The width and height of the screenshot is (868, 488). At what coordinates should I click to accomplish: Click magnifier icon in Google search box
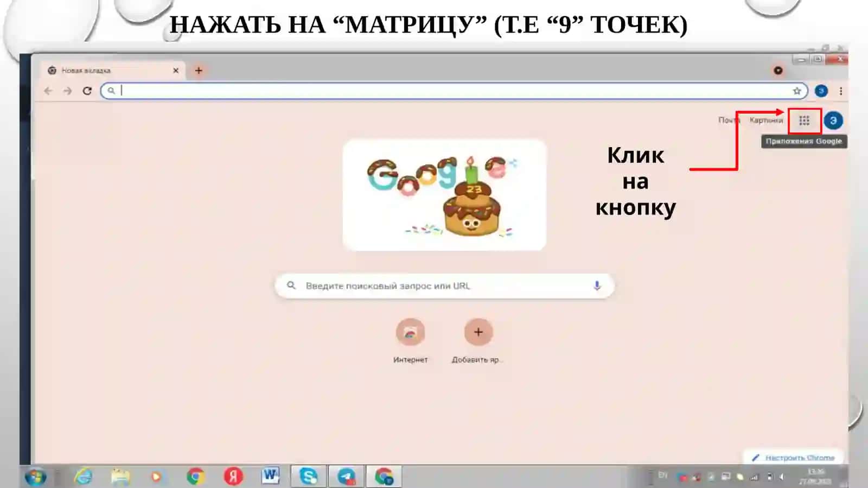tap(291, 286)
